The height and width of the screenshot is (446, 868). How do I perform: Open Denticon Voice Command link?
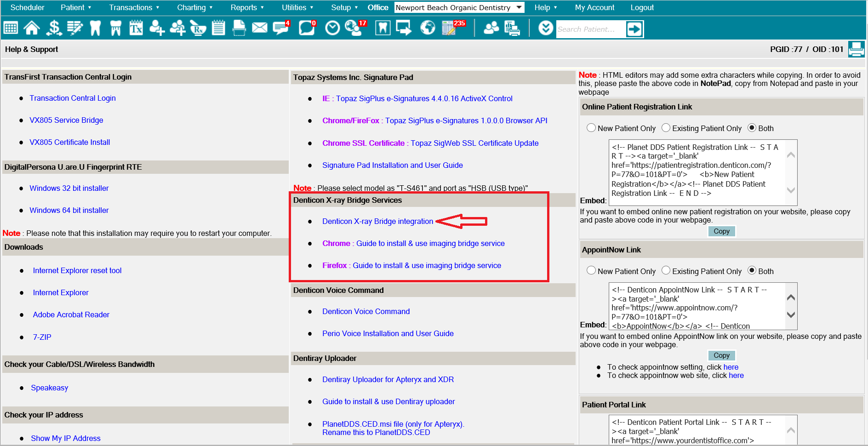click(366, 311)
